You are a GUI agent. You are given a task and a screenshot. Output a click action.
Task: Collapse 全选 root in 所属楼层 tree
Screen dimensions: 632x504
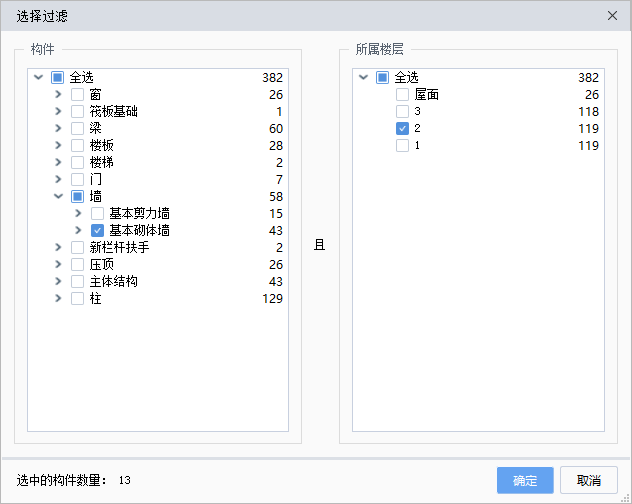pyautogui.click(x=363, y=77)
